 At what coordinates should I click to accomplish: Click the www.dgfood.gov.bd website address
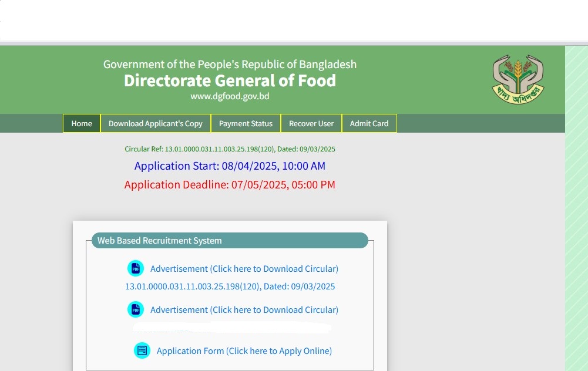230,96
